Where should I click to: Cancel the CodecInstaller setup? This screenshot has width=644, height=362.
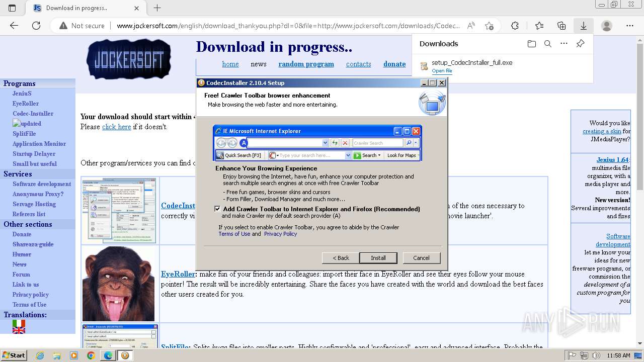[x=421, y=258]
